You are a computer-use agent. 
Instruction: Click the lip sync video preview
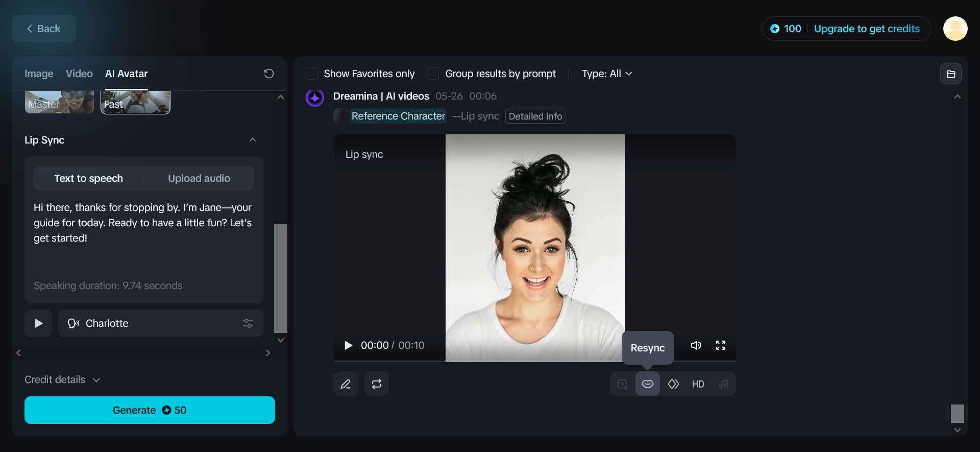coord(535,248)
